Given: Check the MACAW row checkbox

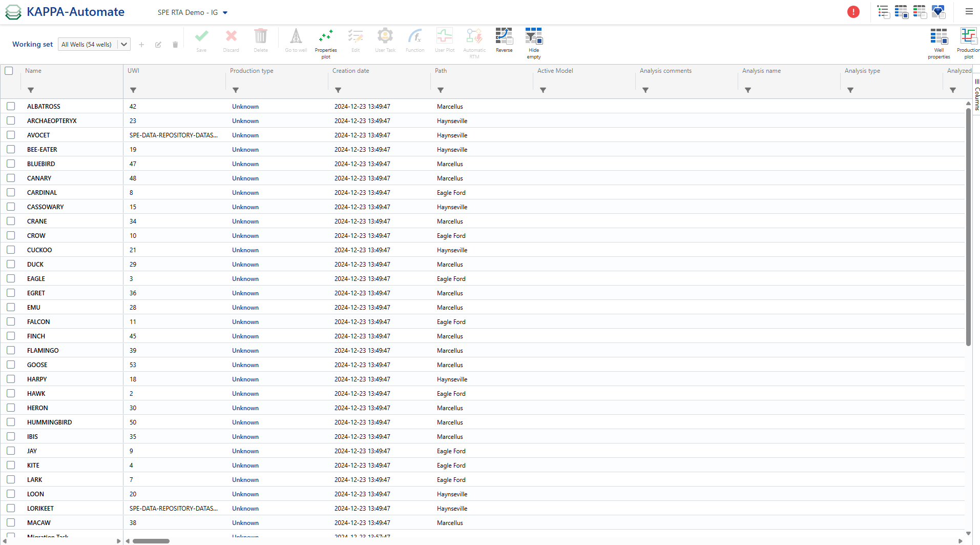Looking at the screenshot, I should click(x=11, y=522).
